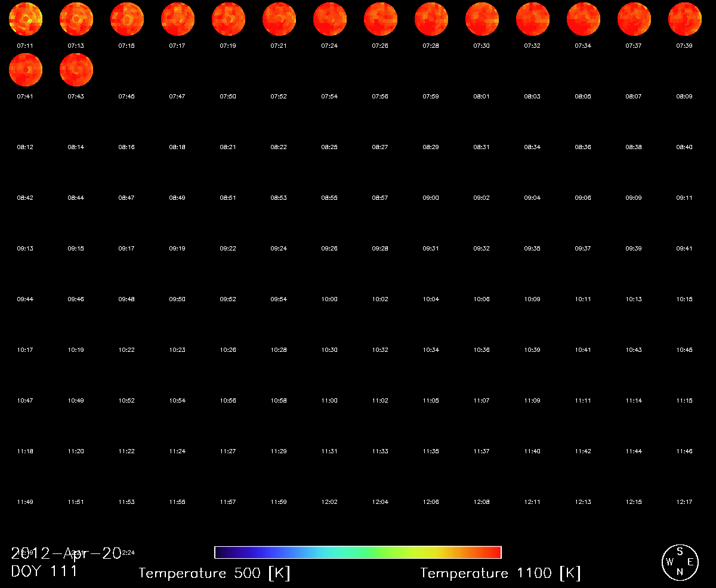The image size is (716, 588).
Task: Click the 09:13 time label
Action: [x=25, y=248]
